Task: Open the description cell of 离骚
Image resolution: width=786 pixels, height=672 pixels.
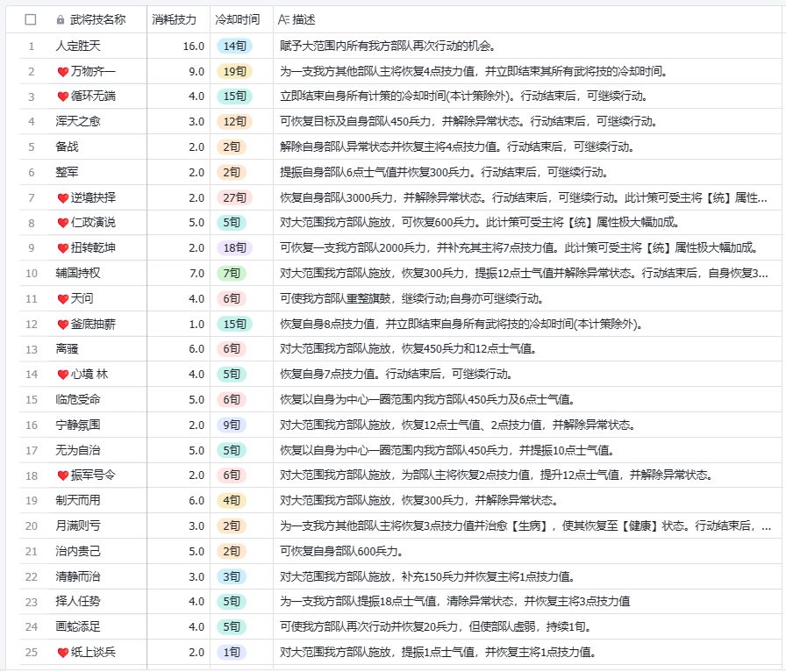Action: [527, 349]
